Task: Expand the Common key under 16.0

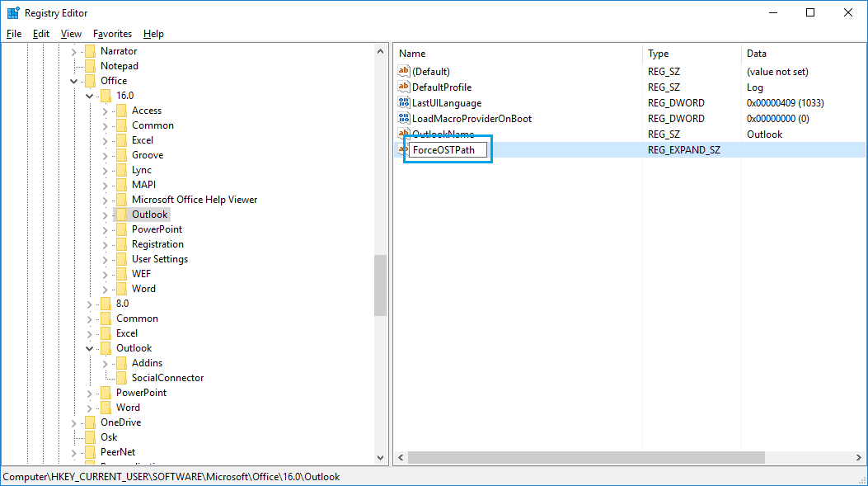Action: [105, 126]
